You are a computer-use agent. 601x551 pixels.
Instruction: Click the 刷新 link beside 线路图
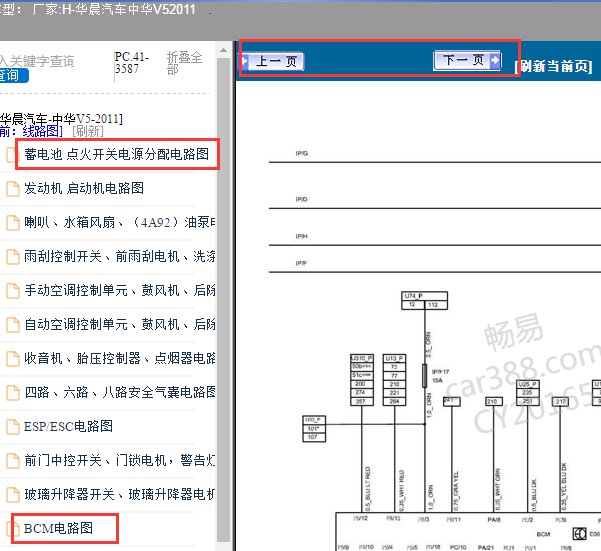(x=88, y=131)
